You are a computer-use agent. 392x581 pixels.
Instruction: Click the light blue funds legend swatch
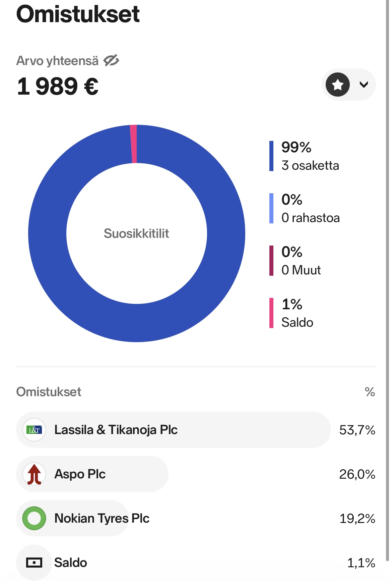click(271, 208)
